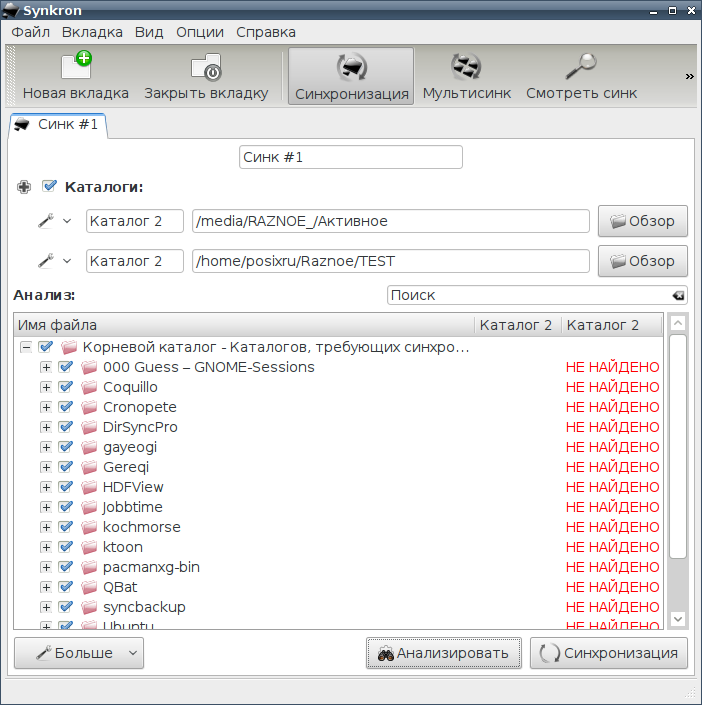This screenshot has height=705, width=702.
Task: Click the Поиск search field
Action: coord(537,295)
